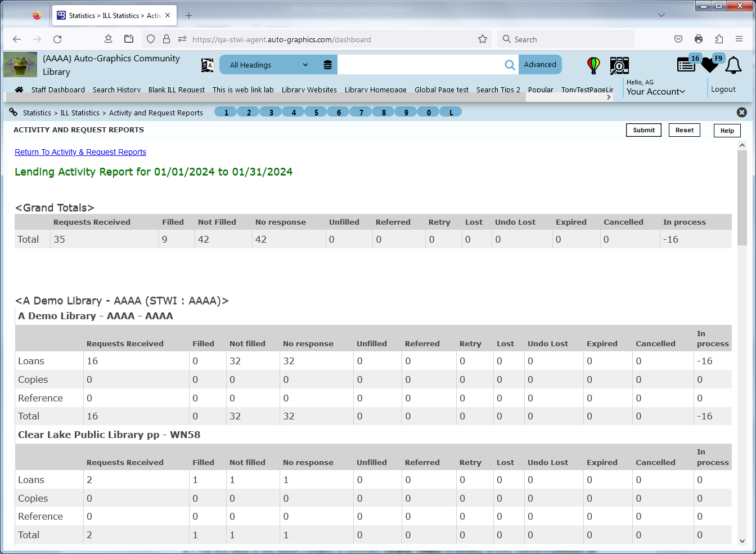Viewport: 756px width, 554px height.
Task: Click the tracking protection shield icon
Action: tap(151, 39)
